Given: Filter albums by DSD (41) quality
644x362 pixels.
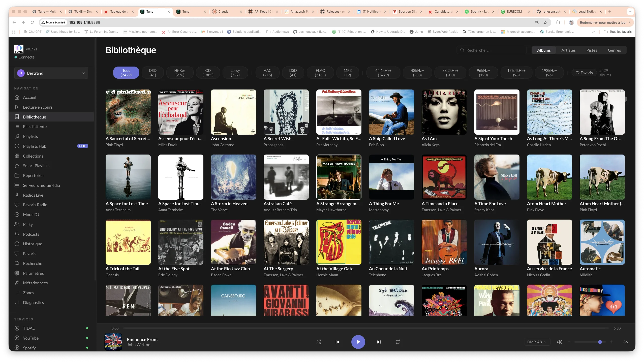Looking at the screenshot, I should [152, 73].
